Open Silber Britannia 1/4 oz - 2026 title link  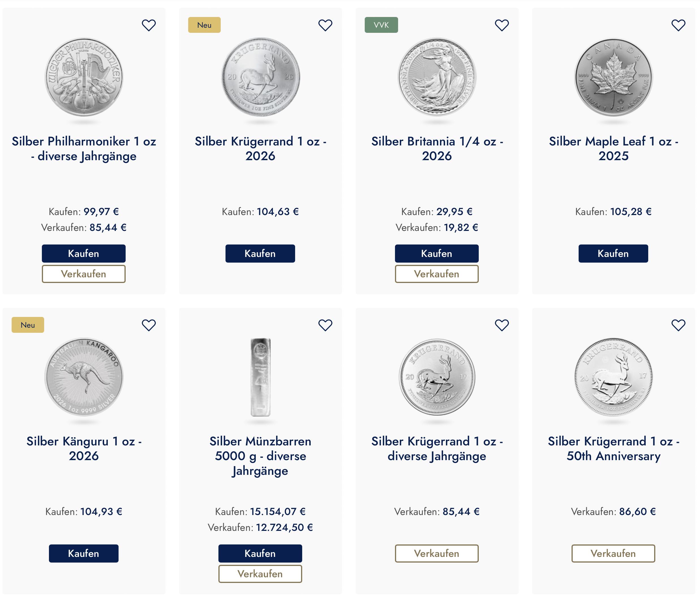(437, 149)
